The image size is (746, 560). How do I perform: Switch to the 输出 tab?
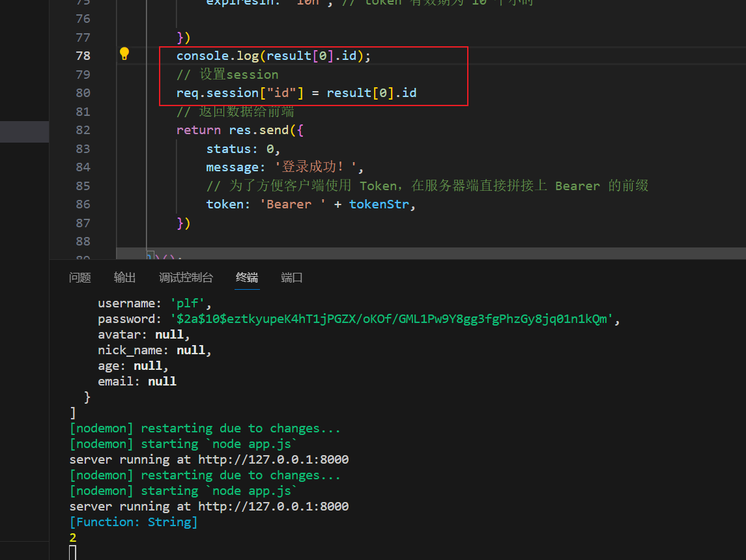[x=124, y=277]
